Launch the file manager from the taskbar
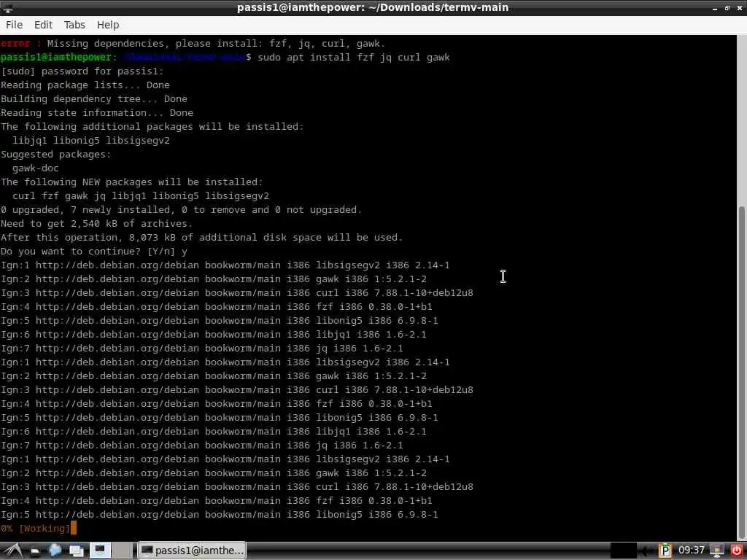This screenshot has height=560, width=747. [x=35, y=551]
